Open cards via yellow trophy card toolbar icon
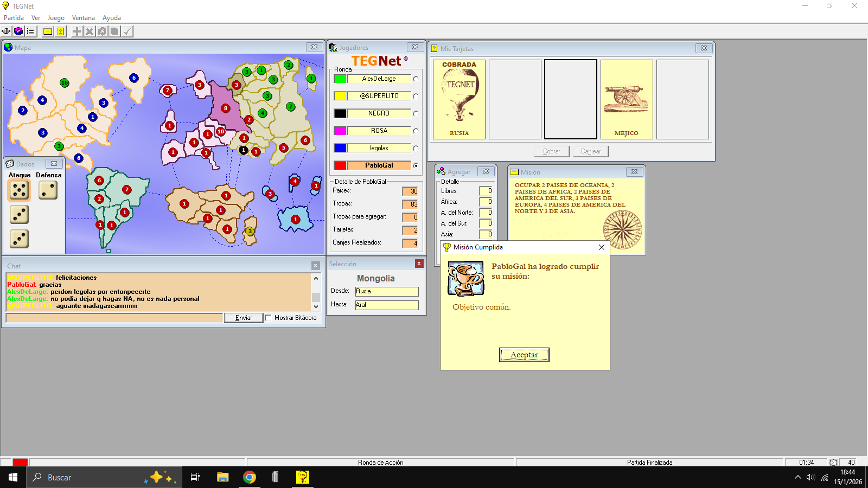This screenshot has height=488, width=868. pos(60,31)
